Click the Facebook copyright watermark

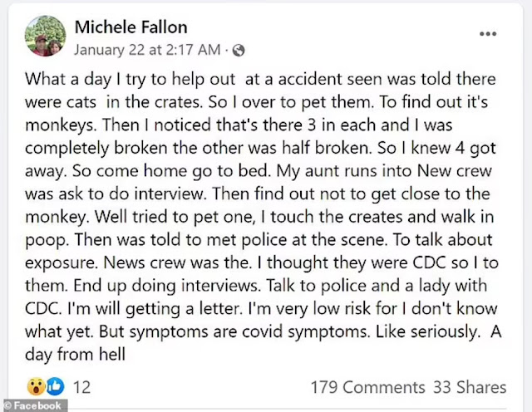pos(35,405)
